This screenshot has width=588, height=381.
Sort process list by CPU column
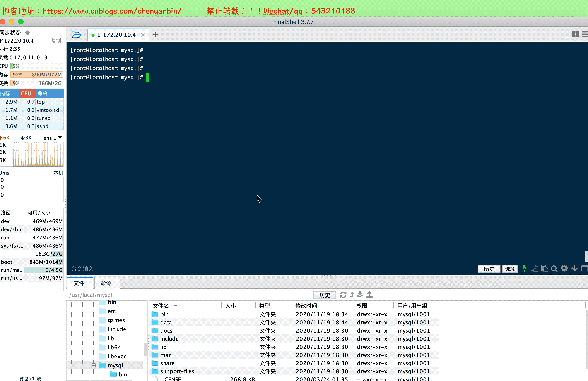[27, 93]
